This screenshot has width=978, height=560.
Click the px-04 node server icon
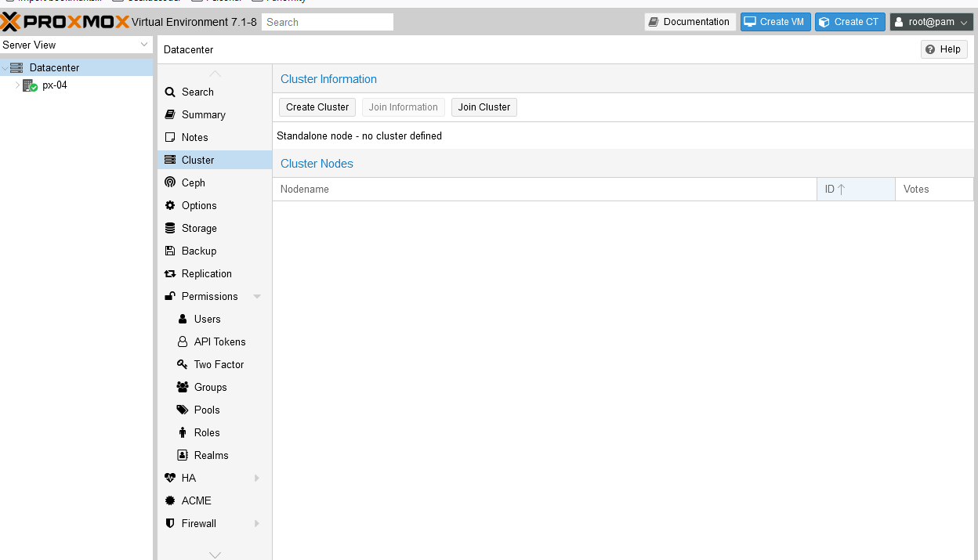tap(30, 85)
